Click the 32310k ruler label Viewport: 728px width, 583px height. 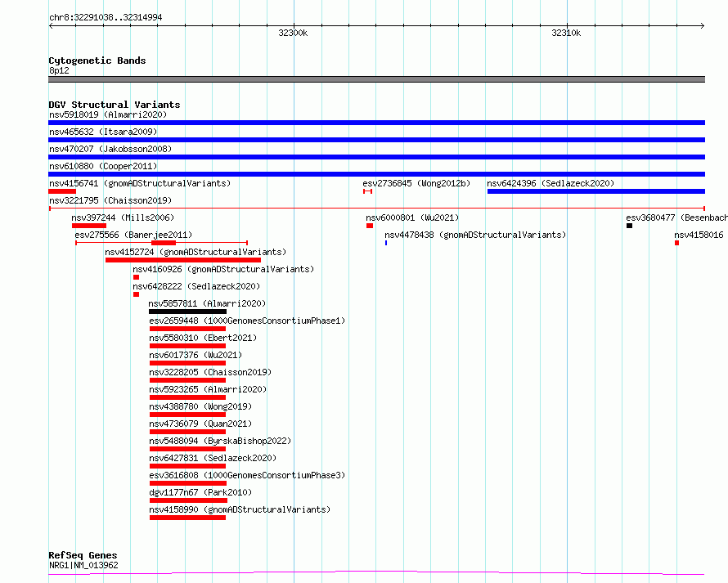click(x=566, y=33)
